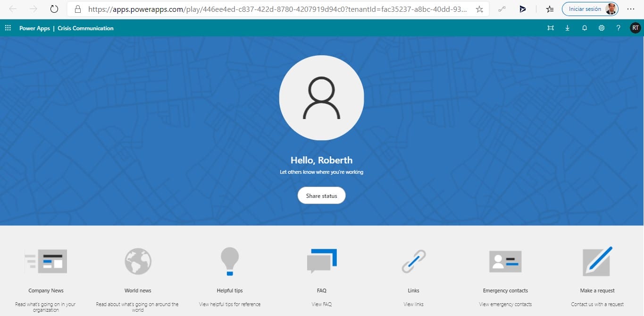Click the Make a request pencil icon
Viewport: 644px width, 316px height.
click(596, 261)
